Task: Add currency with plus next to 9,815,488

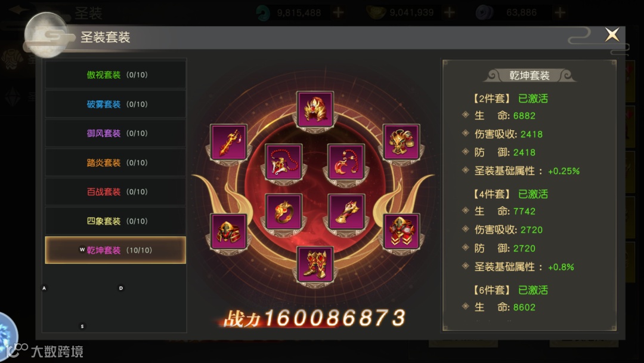Action: pos(339,13)
